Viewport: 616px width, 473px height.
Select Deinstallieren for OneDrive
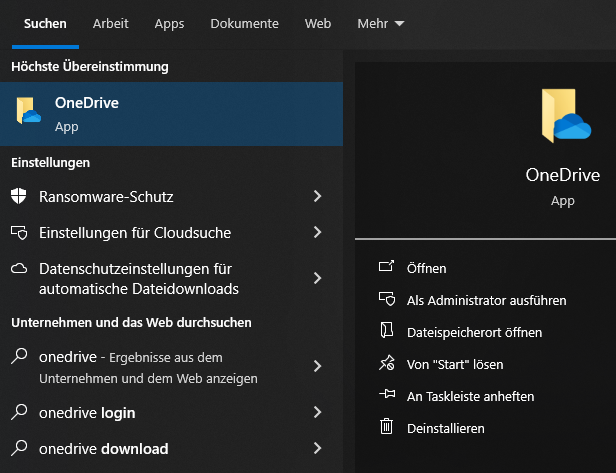(446, 429)
